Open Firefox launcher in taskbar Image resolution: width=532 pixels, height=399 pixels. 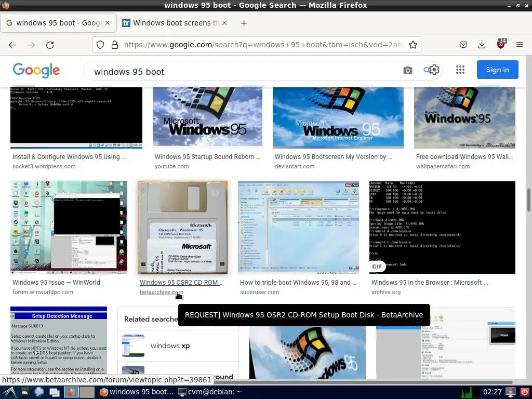[71, 392]
